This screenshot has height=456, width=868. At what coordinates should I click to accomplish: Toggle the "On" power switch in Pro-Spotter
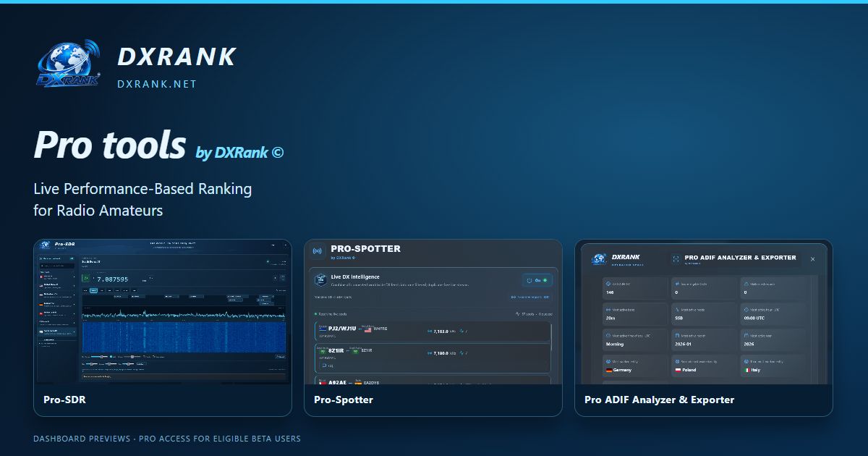coord(537,280)
